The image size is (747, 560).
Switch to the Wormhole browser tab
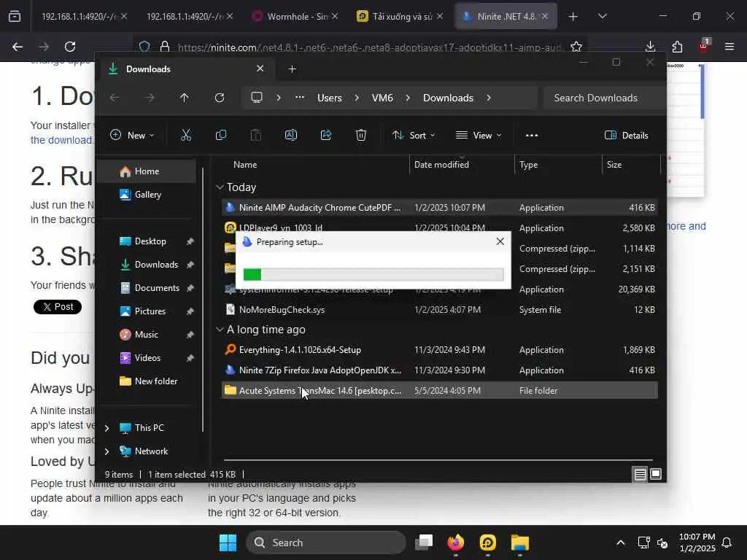tap(295, 17)
